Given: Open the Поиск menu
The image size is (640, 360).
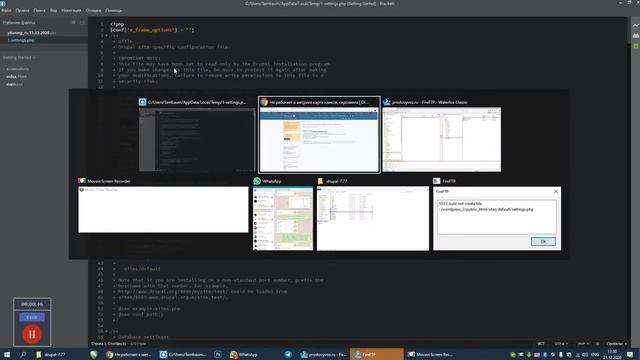Looking at the screenshot, I should tap(40, 10).
